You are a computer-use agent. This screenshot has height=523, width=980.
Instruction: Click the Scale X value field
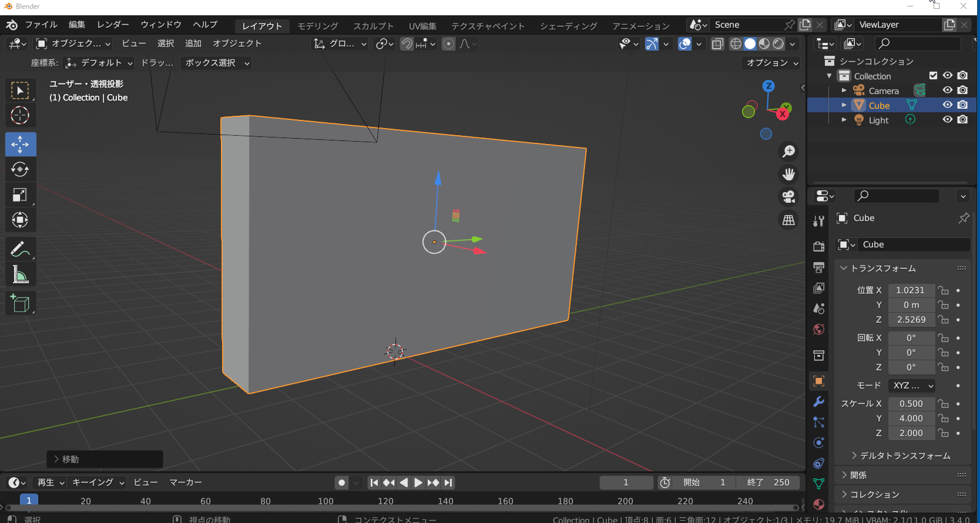point(911,404)
